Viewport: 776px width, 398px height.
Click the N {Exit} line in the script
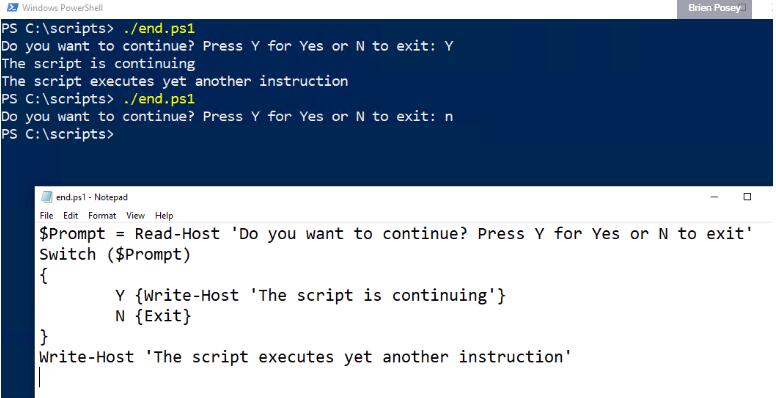pos(153,316)
